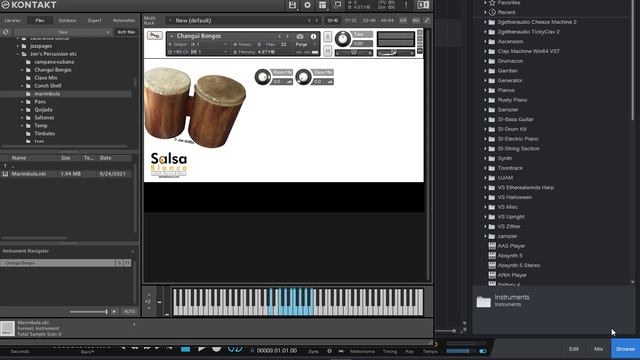Expand the Changui Bongos folder
Viewport: 640px width, 360px height.
pyautogui.click(x=22, y=70)
